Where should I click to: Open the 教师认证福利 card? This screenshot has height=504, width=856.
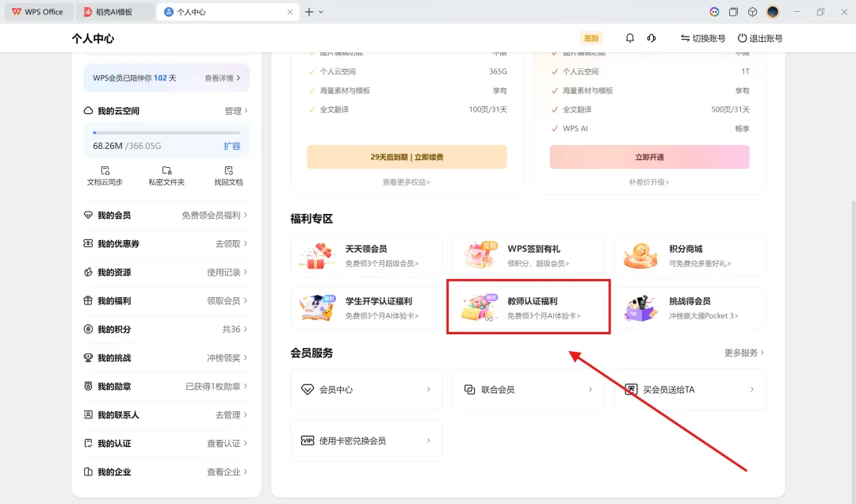click(529, 308)
